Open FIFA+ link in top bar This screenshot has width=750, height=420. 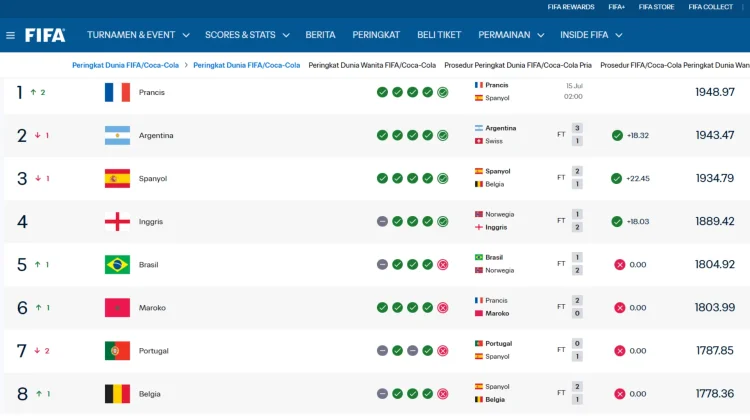[617, 7]
